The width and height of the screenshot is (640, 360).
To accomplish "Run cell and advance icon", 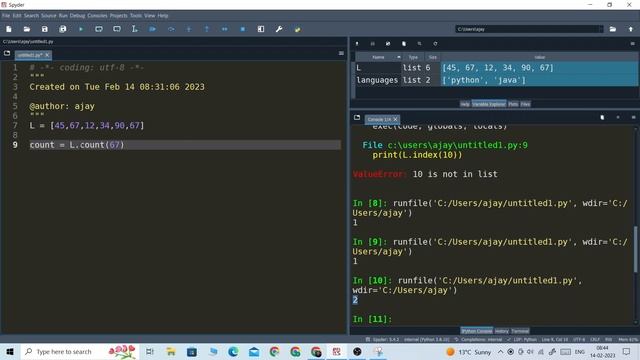I will 117,29.
